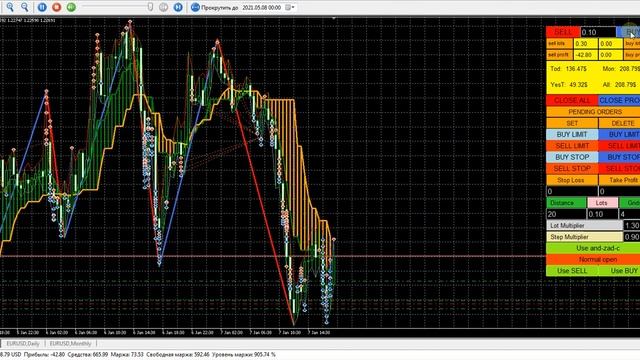This screenshot has width=640, height=360.
Task: Zoom out of the chart
Action: point(24,7)
